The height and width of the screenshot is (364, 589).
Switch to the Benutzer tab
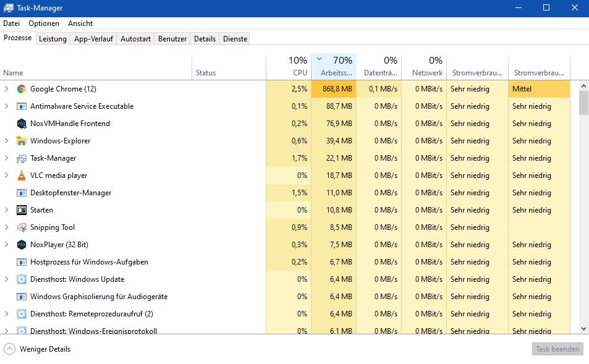[172, 39]
